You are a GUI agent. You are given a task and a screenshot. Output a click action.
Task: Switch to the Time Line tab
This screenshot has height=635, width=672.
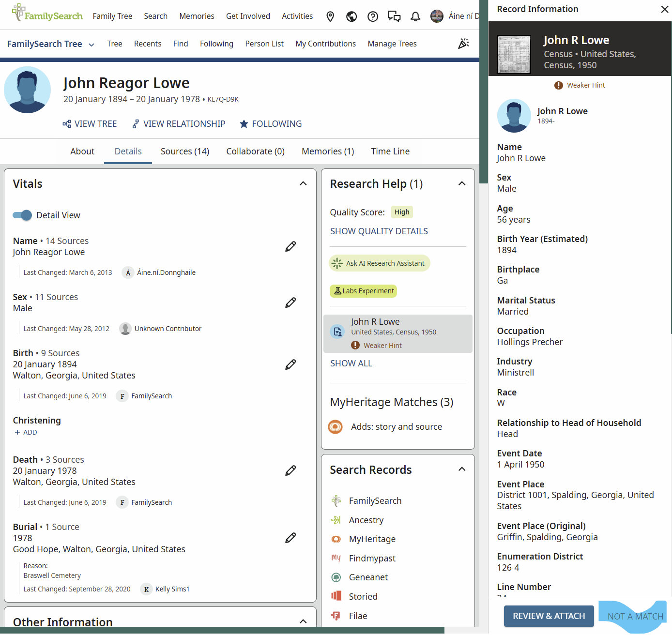coord(390,151)
